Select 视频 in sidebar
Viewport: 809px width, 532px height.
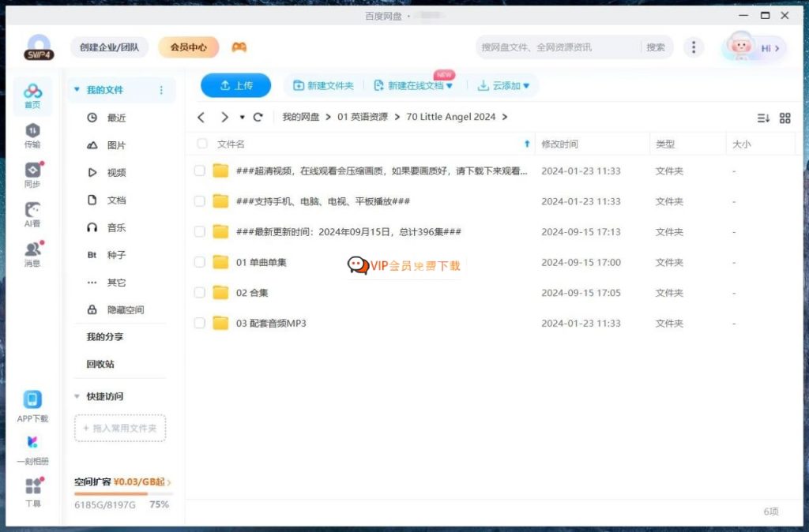pos(116,173)
